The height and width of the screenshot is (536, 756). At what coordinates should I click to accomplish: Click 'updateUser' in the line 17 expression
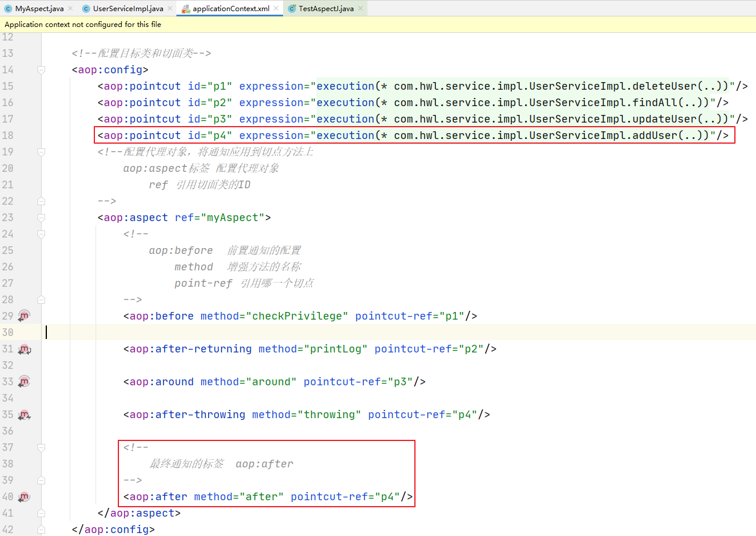665,119
